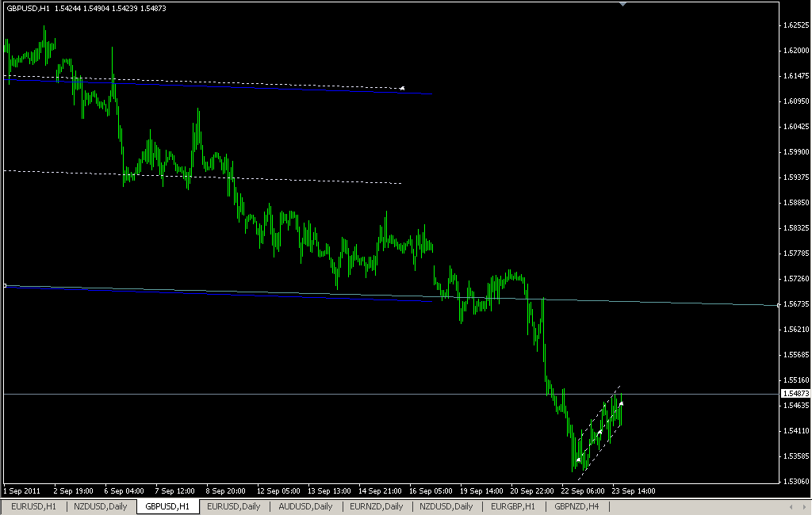Viewport: 812px width, 515px height.
Task: Switch to the EURNZD,Daily tab
Action: point(377,506)
